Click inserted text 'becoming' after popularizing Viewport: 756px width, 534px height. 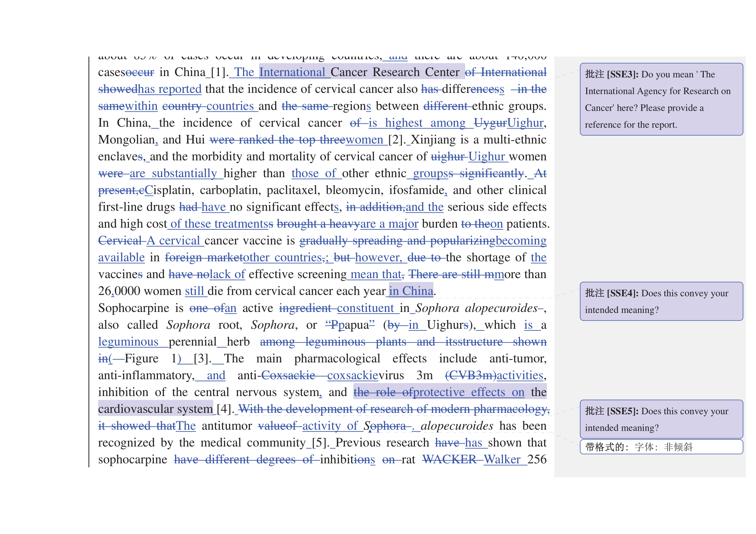[521, 241]
